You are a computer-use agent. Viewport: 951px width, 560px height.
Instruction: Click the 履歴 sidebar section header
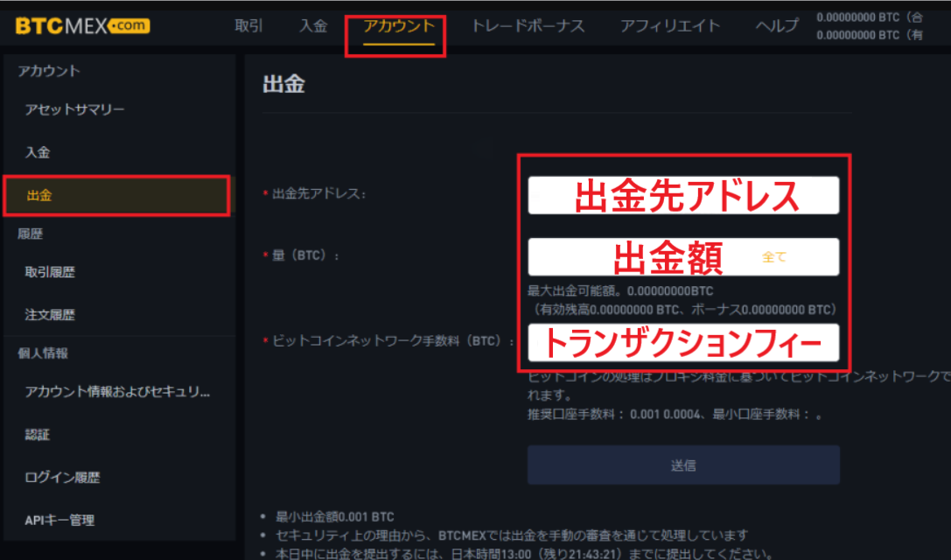click(31, 234)
